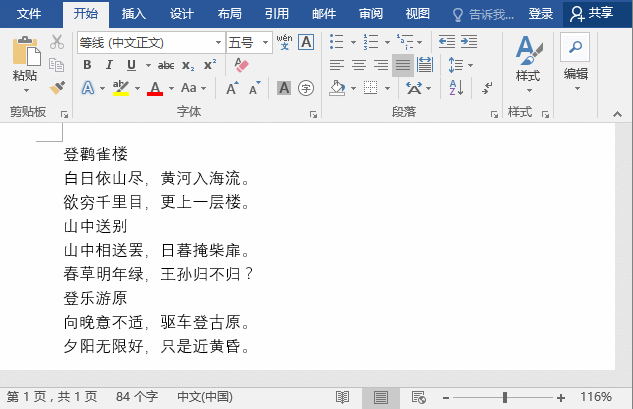633x409 pixels.
Task: Toggle Distributed alignment
Action: point(425,65)
